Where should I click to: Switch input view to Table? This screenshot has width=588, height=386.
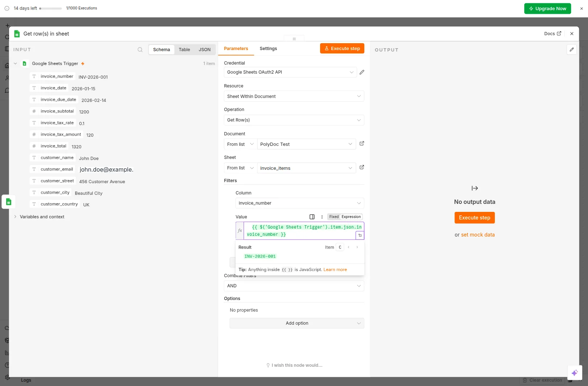click(184, 50)
